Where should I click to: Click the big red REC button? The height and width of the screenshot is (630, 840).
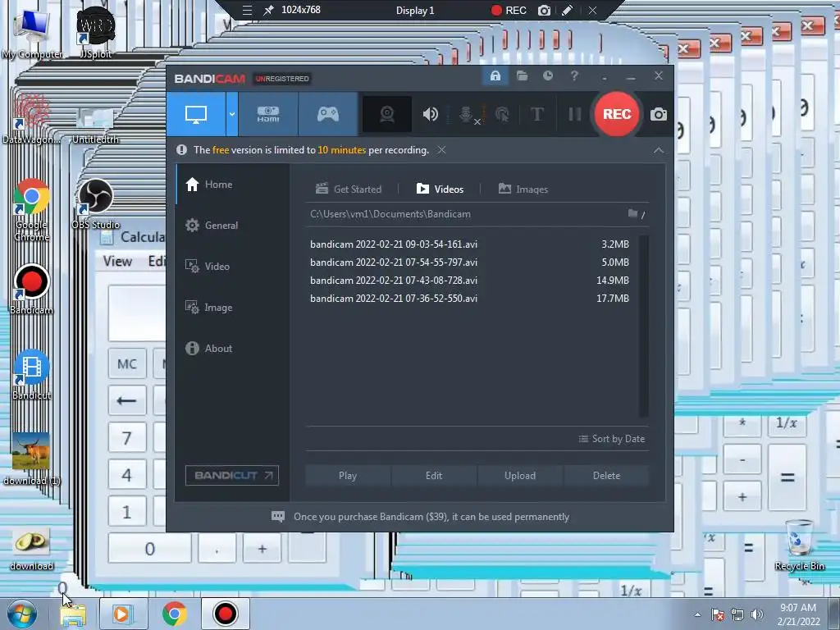[x=617, y=114]
